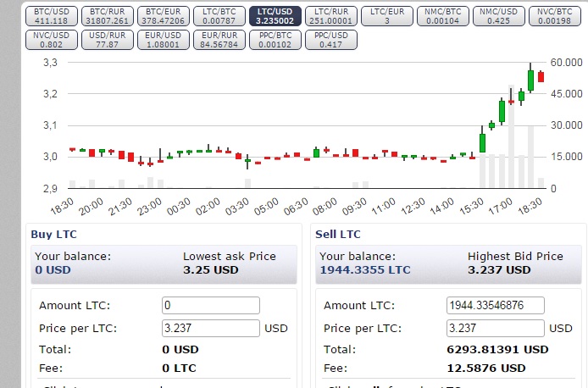
Task: Select the active LTC/USD tab
Action: coord(275,15)
